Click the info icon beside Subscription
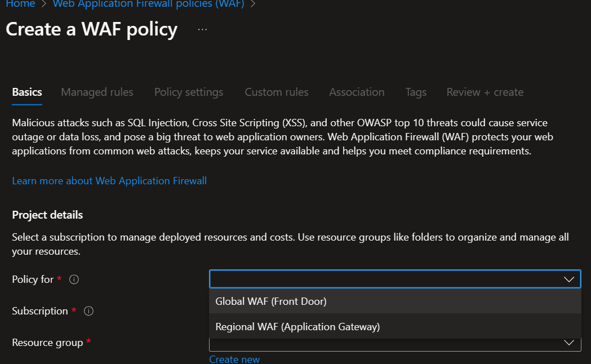 pyautogui.click(x=88, y=311)
